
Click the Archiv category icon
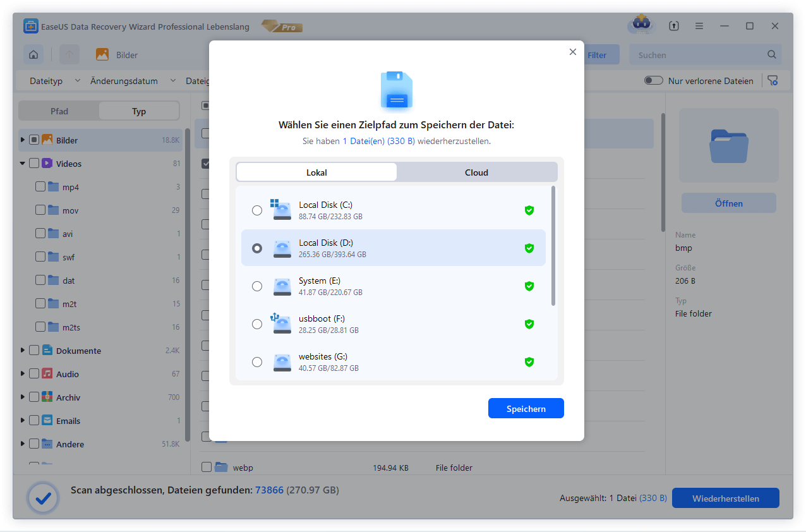(x=47, y=397)
